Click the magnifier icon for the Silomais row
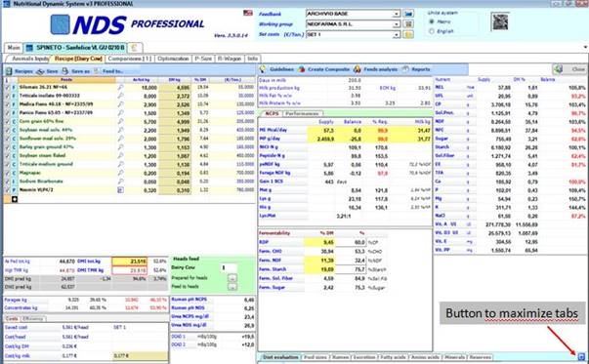The image size is (589, 364). pyautogui.click(x=120, y=87)
